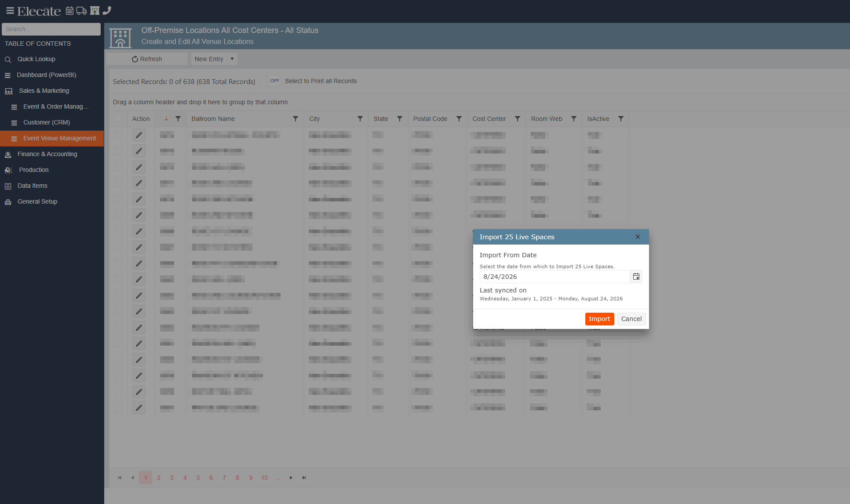Open the Postal Code column filter
Screen dimensions: 850x504
(459, 119)
